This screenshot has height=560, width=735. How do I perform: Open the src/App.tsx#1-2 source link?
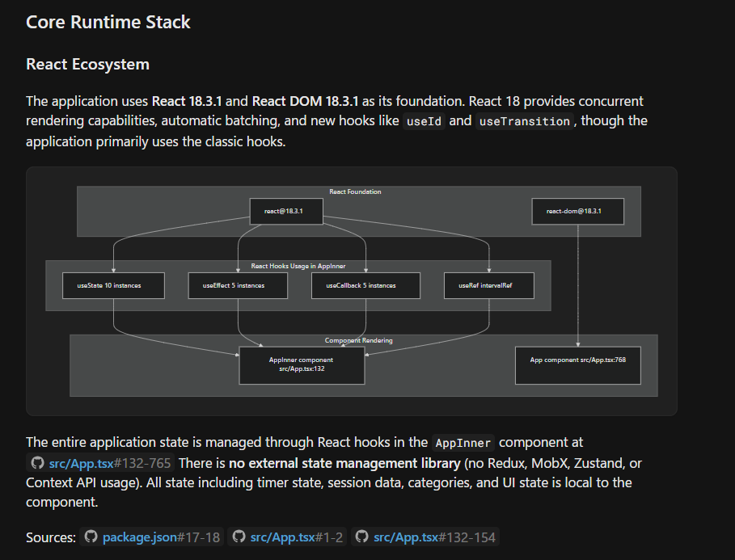pos(297,537)
